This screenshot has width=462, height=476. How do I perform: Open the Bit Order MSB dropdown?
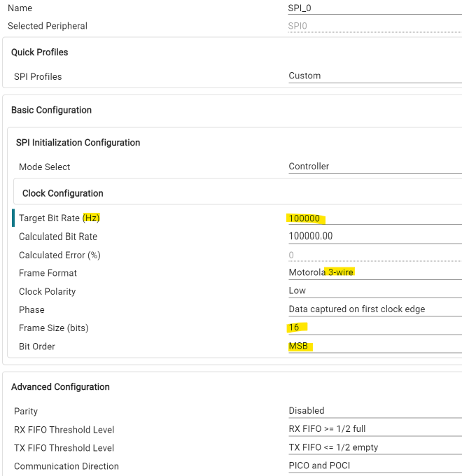(x=375, y=346)
